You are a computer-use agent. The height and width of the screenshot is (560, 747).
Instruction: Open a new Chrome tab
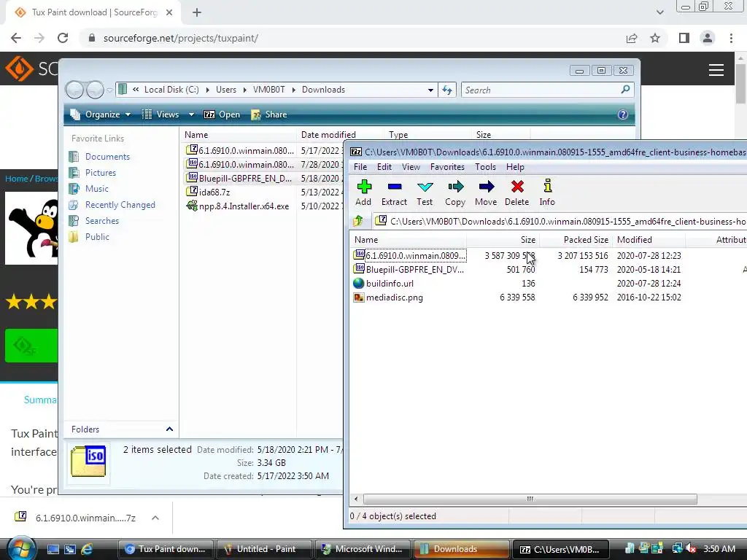pos(197,13)
